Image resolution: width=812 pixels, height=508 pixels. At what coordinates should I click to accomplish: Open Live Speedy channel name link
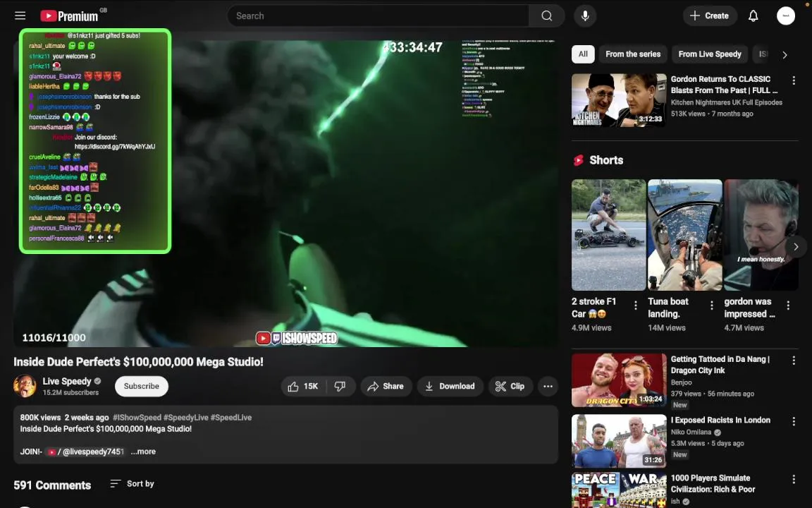[67, 381]
